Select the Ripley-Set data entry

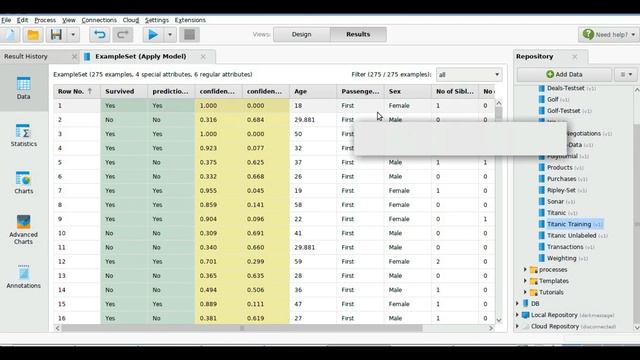point(562,191)
